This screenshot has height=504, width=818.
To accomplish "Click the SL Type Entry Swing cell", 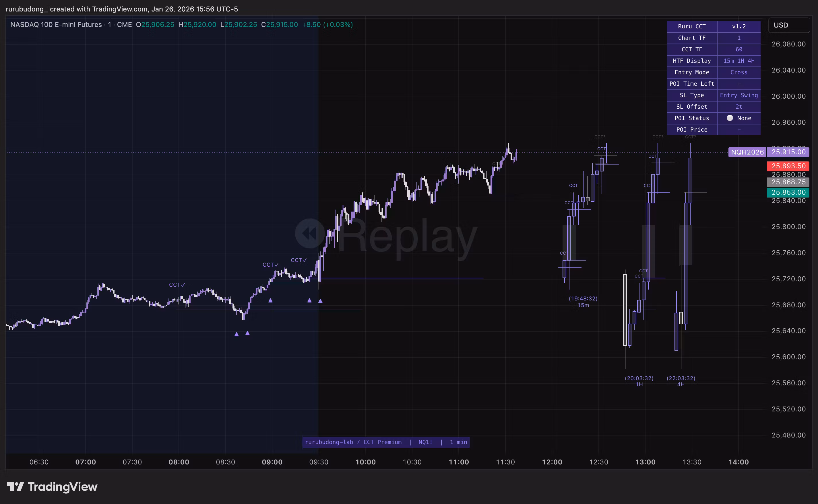I will [738, 95].
